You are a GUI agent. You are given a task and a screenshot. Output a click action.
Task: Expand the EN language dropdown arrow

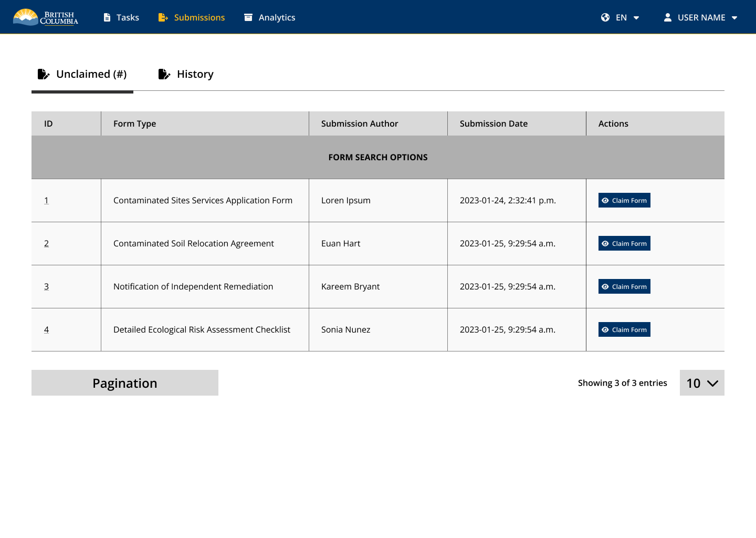point(636,18)
